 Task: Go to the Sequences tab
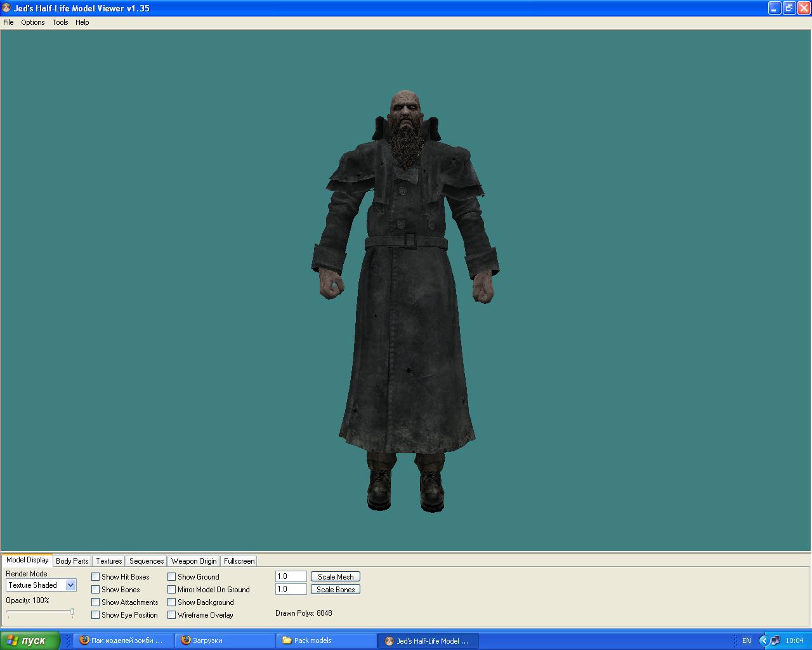(x=147, y=561)
